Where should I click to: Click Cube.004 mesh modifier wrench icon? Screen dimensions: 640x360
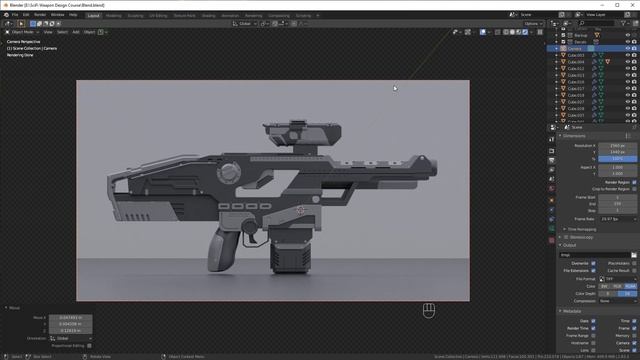(595, 62)
